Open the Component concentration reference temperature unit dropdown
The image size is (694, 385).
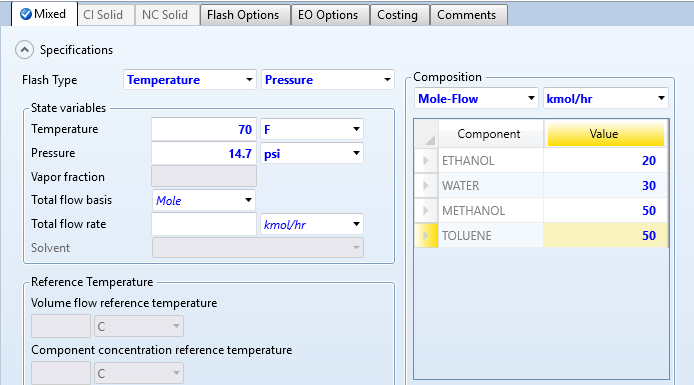pyautogui.click(x=139, y=373)
